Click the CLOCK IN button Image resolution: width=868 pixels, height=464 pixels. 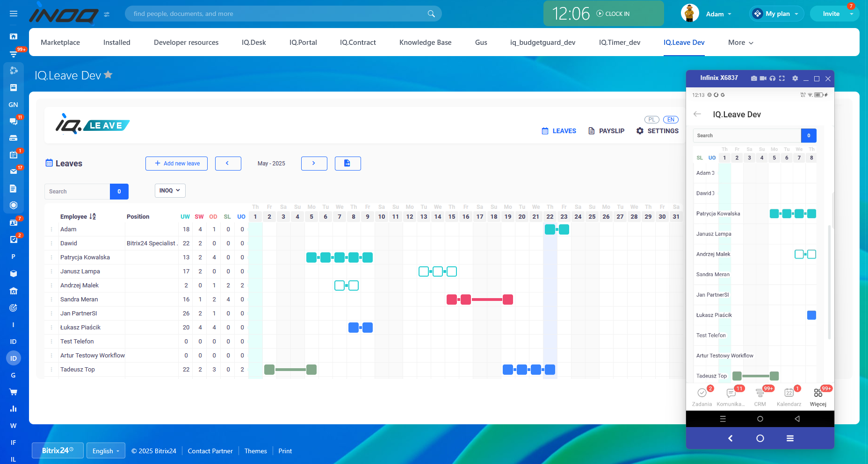coord(613,14)
